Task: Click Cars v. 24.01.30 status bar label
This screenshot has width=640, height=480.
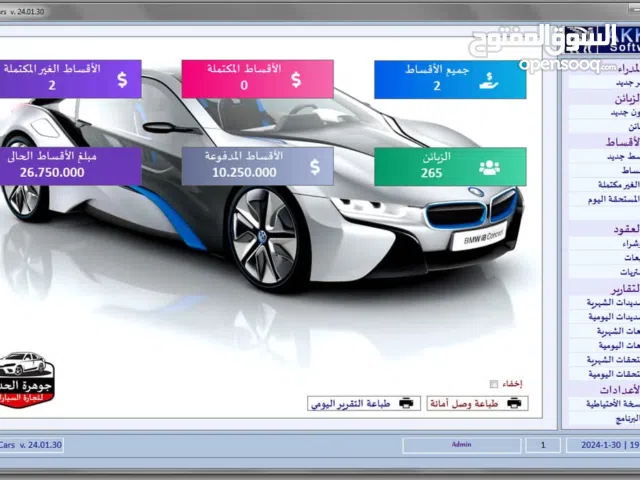Action: 31,445
